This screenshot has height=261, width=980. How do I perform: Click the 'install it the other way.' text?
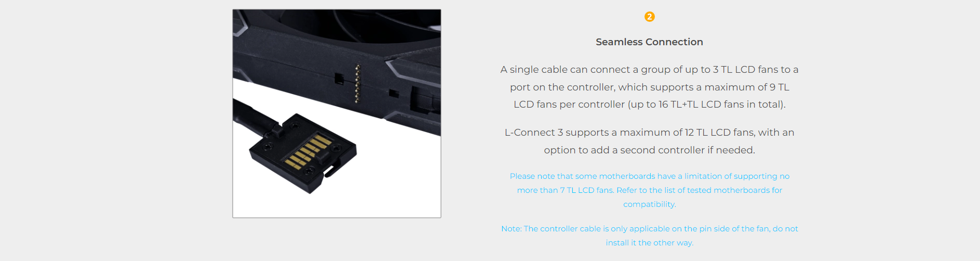click(x=649, y=243)
